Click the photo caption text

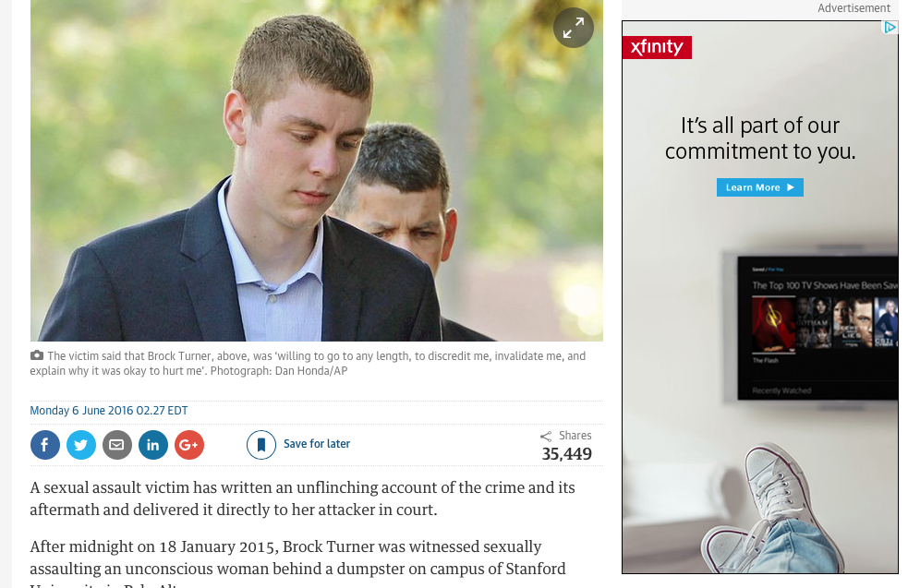[x=309, y=364]
